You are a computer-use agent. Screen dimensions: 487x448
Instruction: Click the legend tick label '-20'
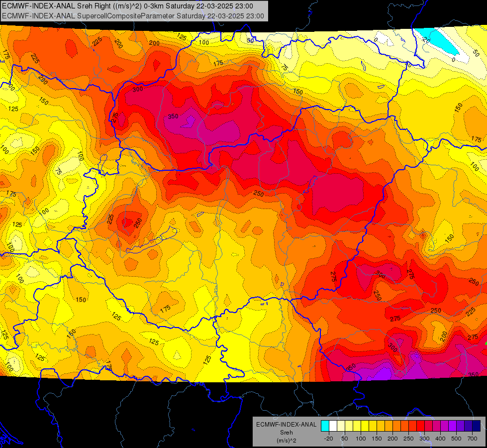329,439
